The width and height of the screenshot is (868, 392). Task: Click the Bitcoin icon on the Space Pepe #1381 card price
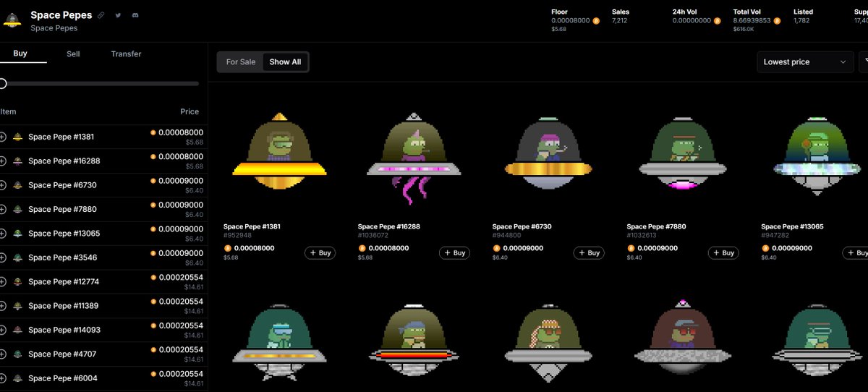pos(227,248)
